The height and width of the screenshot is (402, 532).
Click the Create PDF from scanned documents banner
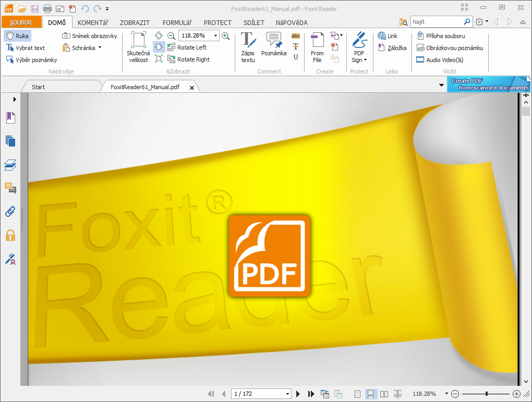click(489, 84)
